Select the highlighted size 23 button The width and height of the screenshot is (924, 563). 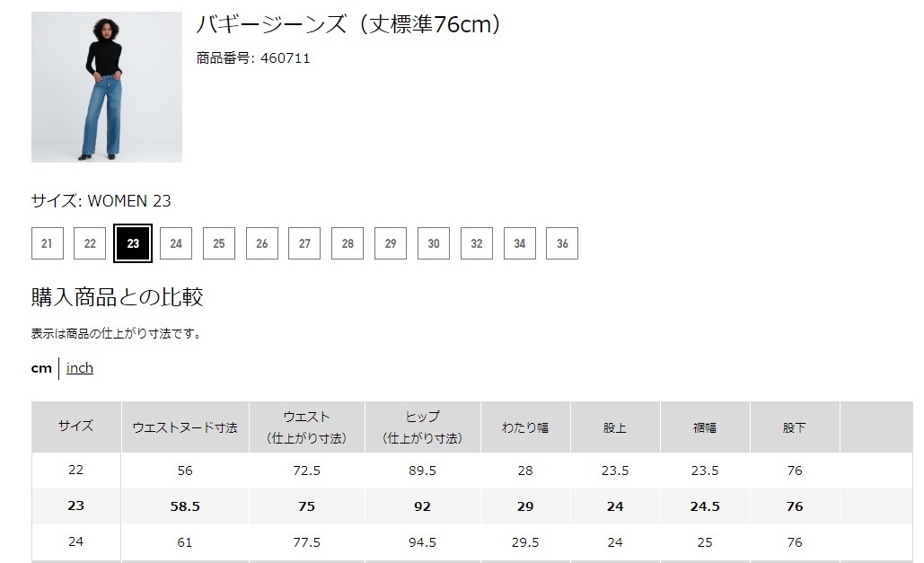coord(133,243)
